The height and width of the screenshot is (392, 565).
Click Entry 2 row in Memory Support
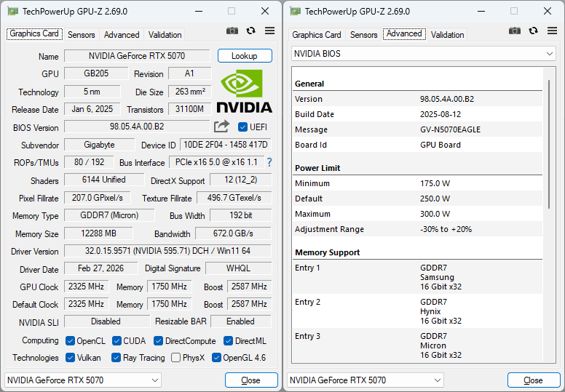[418, 311]
